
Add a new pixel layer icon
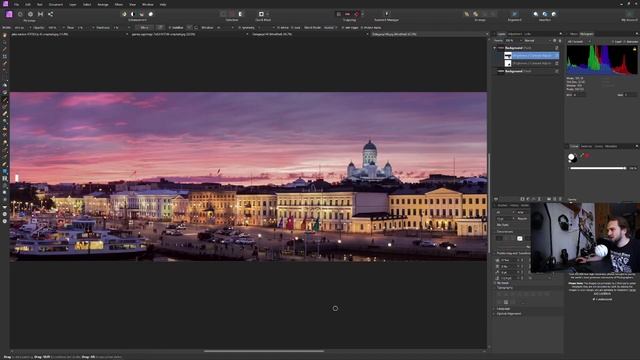tap(555, 199)
